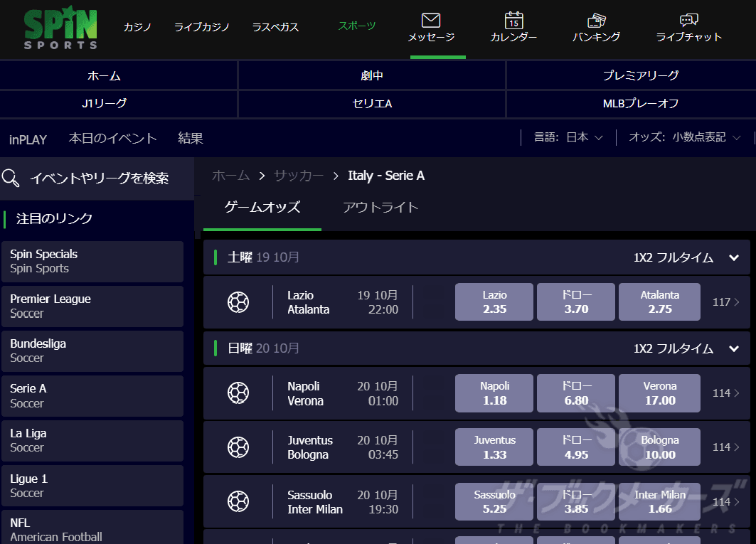Viewport: 756px width, 544px height.
Task: Open 結果 results section
Action: coord(191,139)
